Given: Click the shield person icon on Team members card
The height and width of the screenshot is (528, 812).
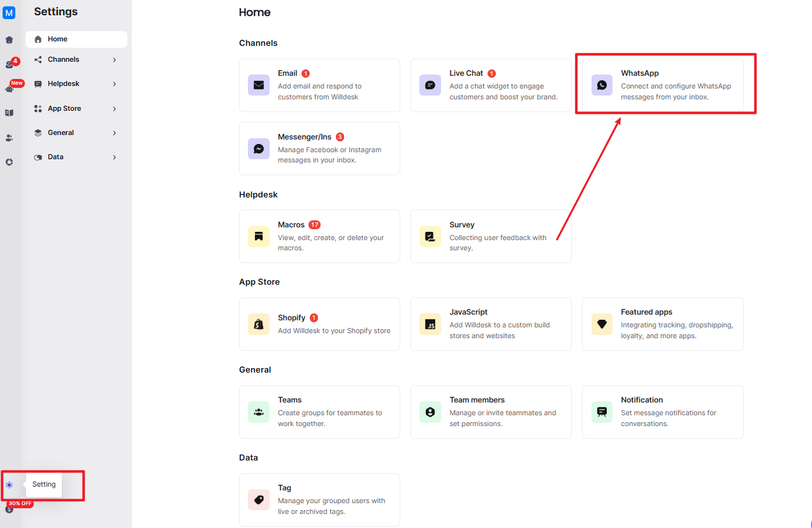Looking at the screenshot, I should (430, 412).
